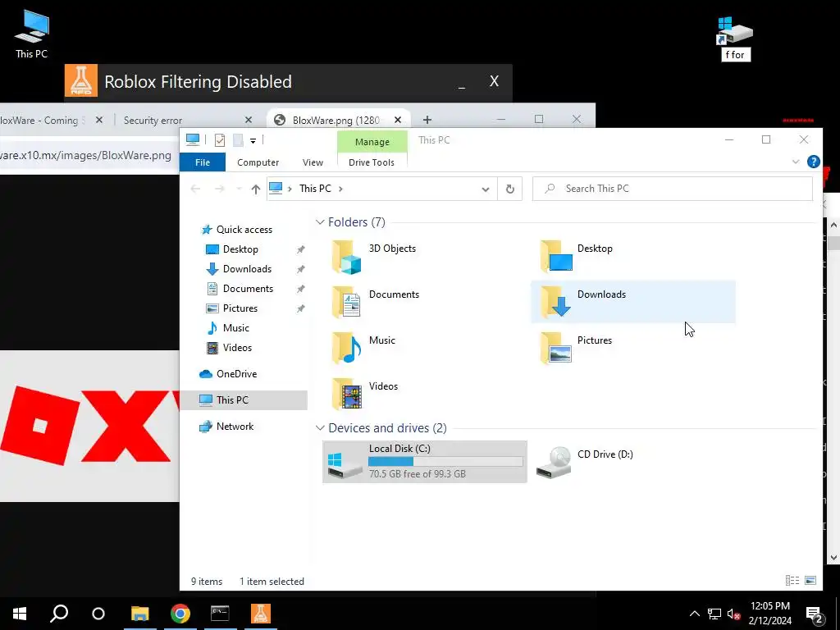
Task: Click the Chrome address bar URL
Action: click(85, 155)
